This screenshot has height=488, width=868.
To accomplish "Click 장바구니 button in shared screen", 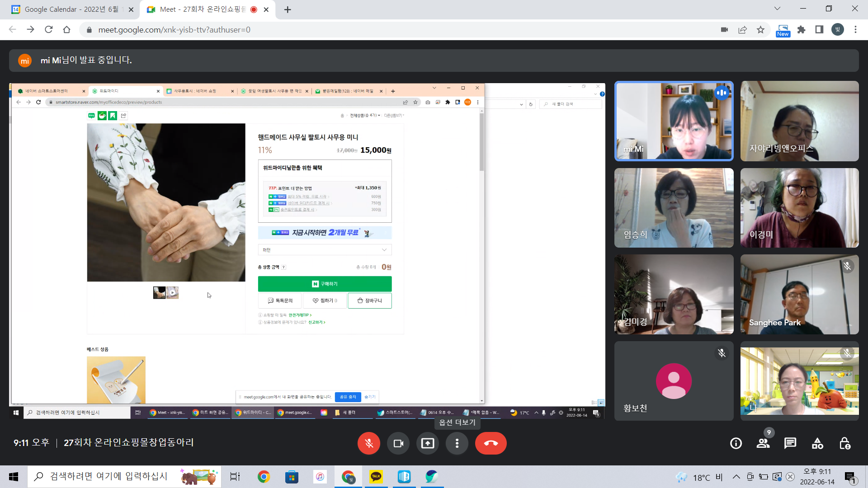I will (x=369, y=300).
